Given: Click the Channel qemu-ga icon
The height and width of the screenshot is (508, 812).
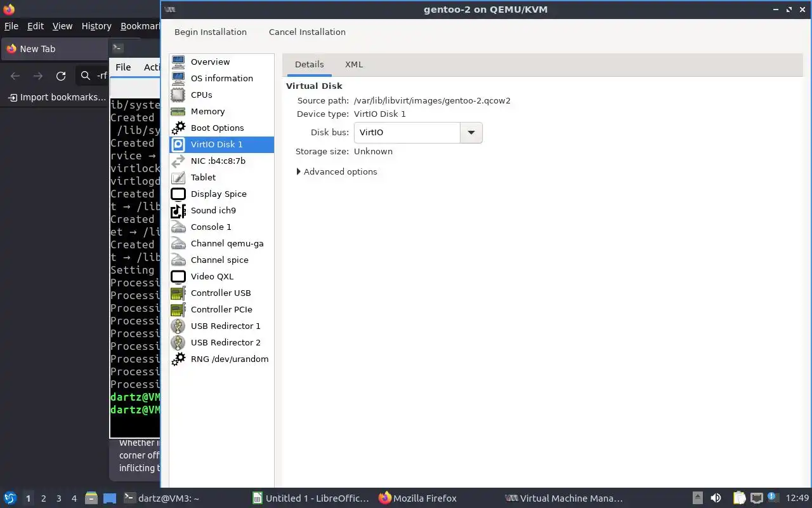Looking at the screenshot, I should point(178,243).
